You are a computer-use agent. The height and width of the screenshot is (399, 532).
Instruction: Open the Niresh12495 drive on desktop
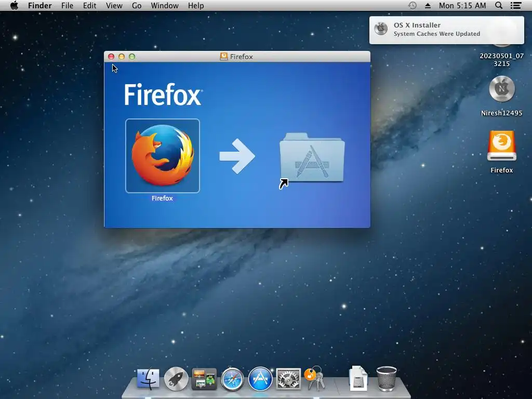(501, 89)
